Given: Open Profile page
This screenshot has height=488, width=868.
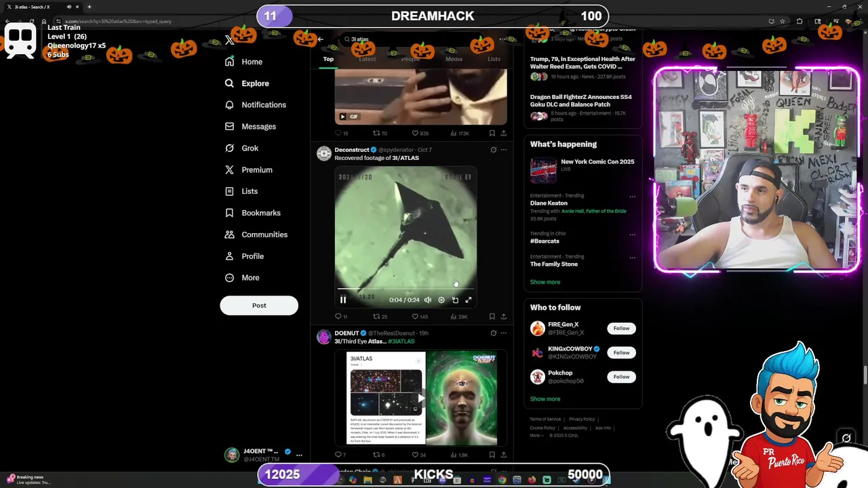Looking at the screenshot, I should (244, 256).
